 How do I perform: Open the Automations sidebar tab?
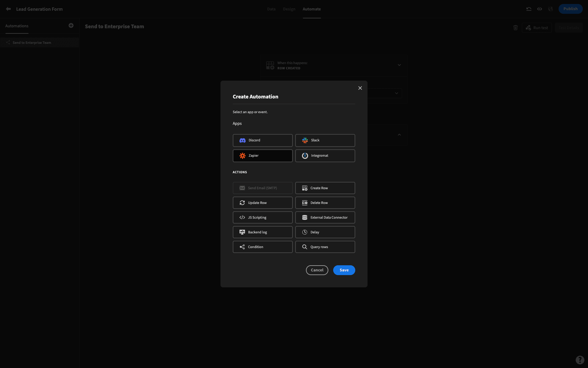coord(17,26)
